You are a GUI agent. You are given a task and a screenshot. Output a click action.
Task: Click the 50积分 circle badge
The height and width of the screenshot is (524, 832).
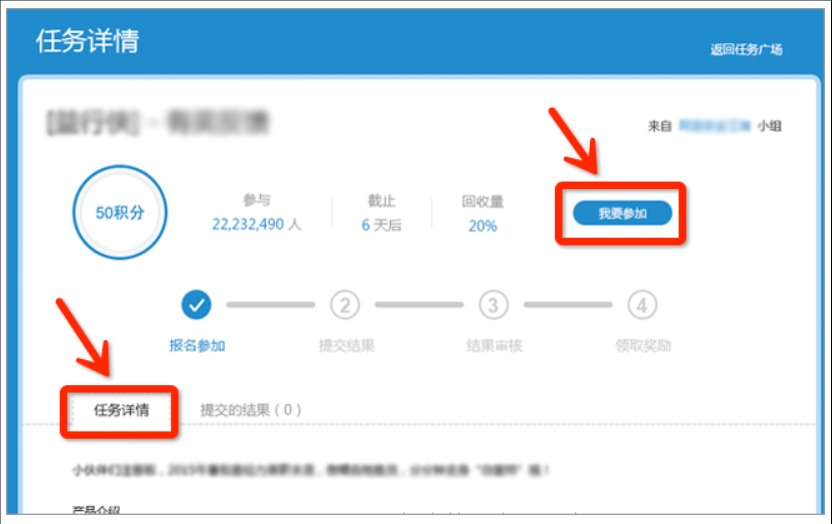tap(120, 212)
